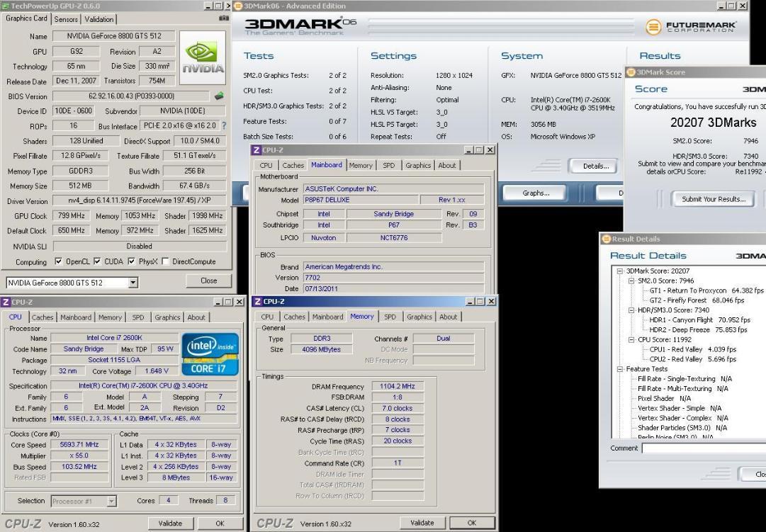
Task: Click OK in the CPU-Z Memory window
Action: pos(471,523)
